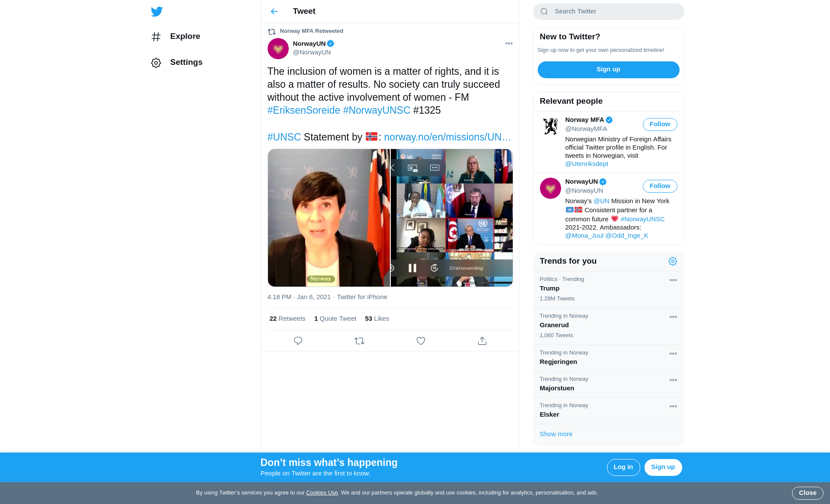Open Norway MFA lion crest avatar
Viewport: 830px width, 504px height.
[x=550, y=127]
